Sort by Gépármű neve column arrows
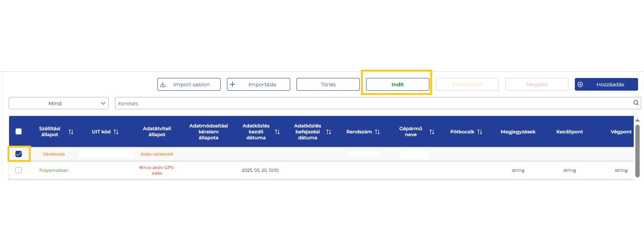 click(x=432, y=132)
